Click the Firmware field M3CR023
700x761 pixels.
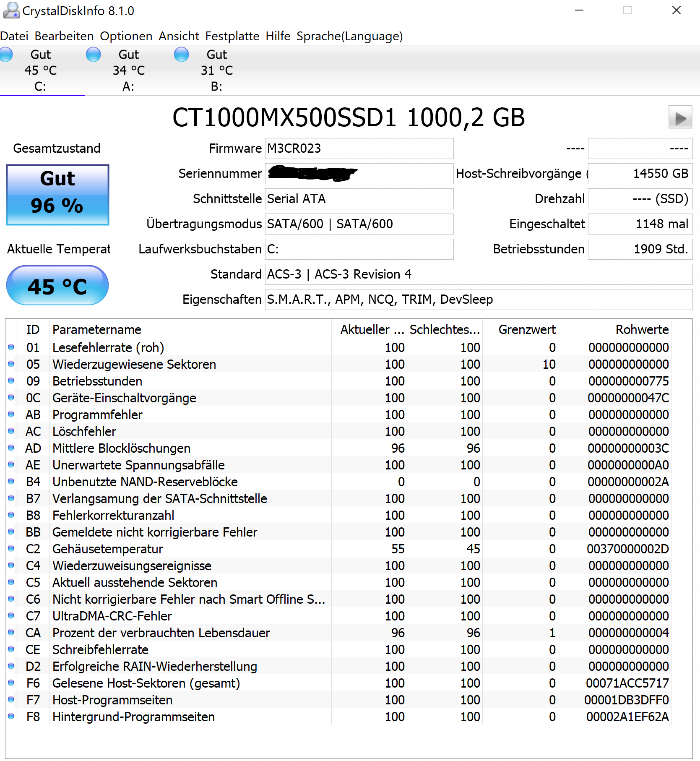pyautogui.click(x=359, y=149)
